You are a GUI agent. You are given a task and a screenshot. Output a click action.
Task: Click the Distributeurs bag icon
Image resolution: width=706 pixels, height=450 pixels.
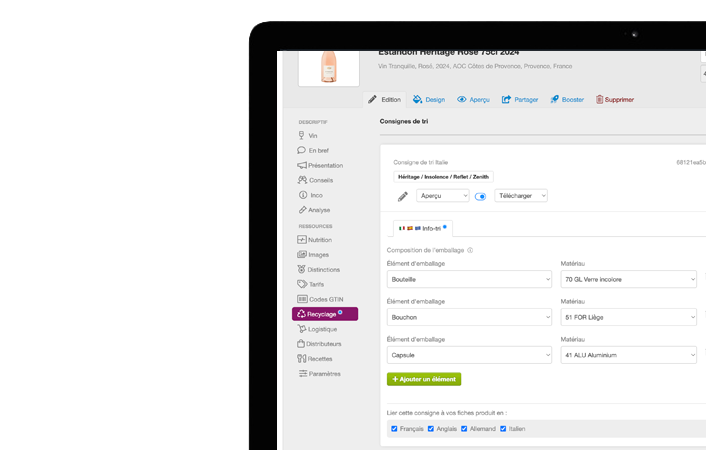pos(301,343)
